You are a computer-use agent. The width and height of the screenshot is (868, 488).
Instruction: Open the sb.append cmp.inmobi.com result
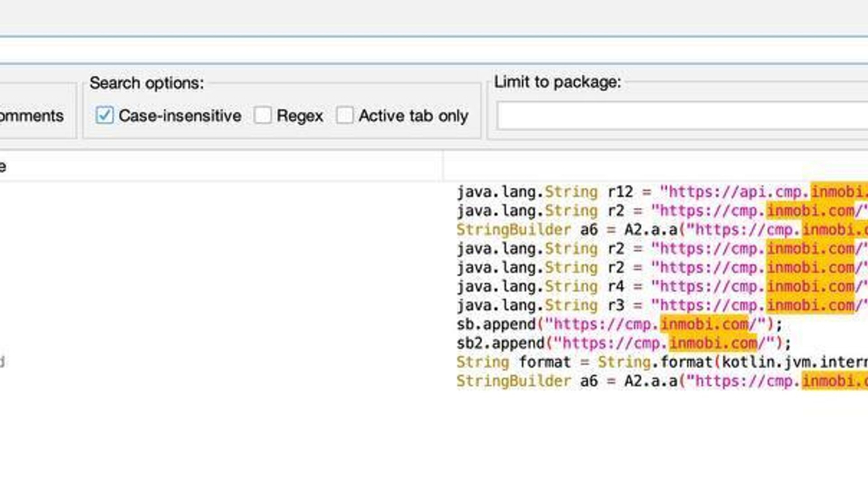pos(619,324)
